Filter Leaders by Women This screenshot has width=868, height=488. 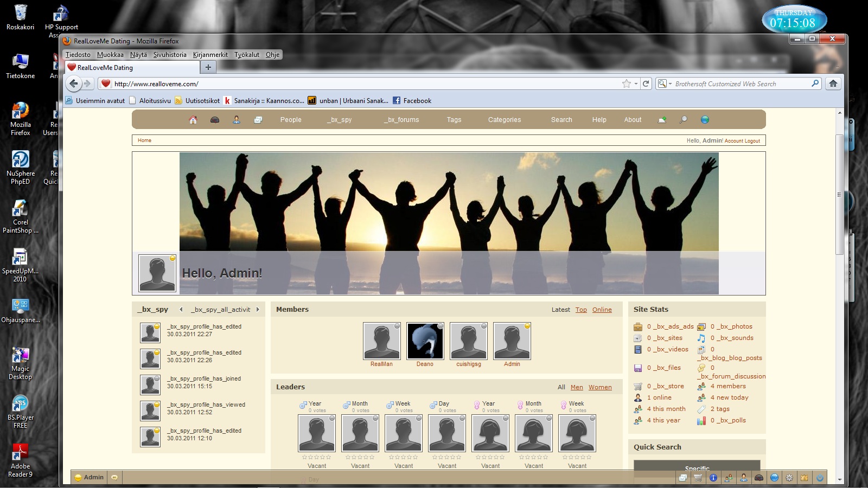600,387
